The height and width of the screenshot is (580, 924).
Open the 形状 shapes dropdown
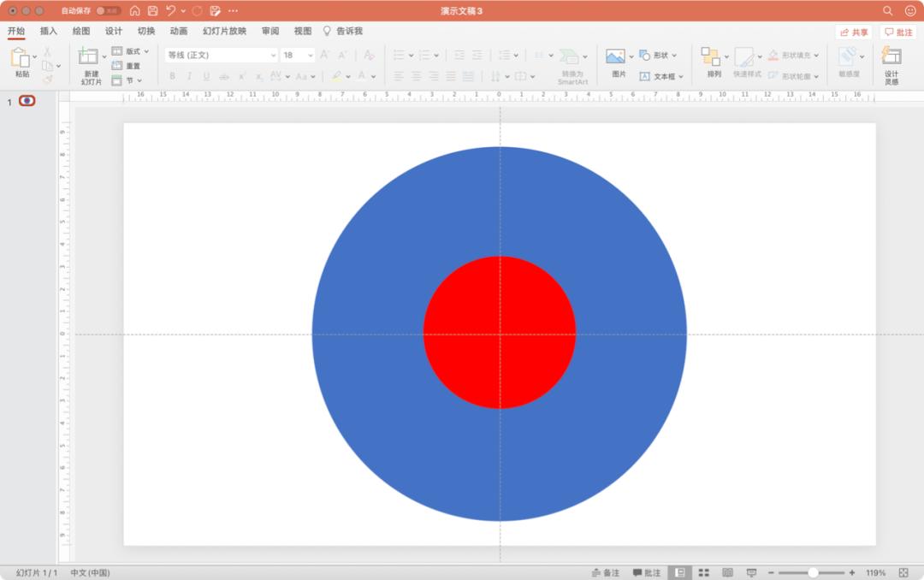(659, 55)
